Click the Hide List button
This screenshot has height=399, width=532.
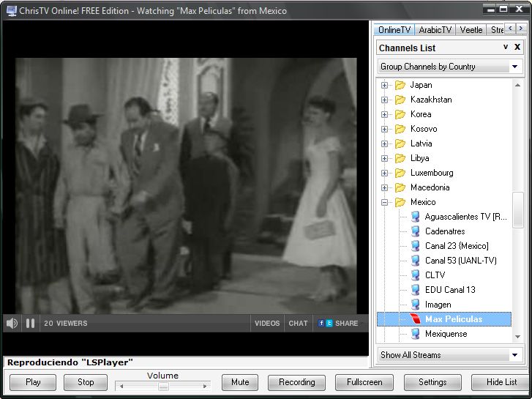501,382
